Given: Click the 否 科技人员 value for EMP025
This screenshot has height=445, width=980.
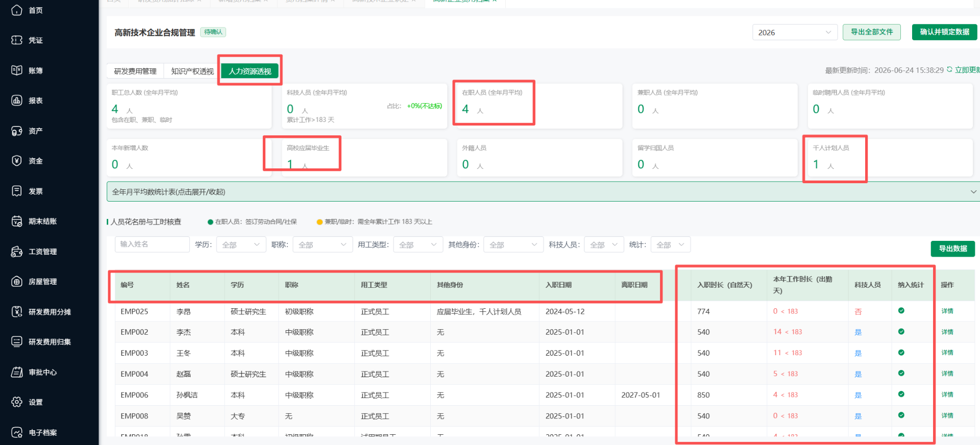Looking at the screenshot, I should click(x=858, y=311).
